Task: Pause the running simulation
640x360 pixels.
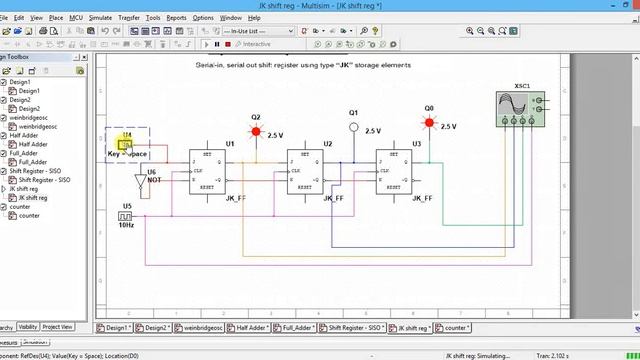Action: (x=217, y=44)
